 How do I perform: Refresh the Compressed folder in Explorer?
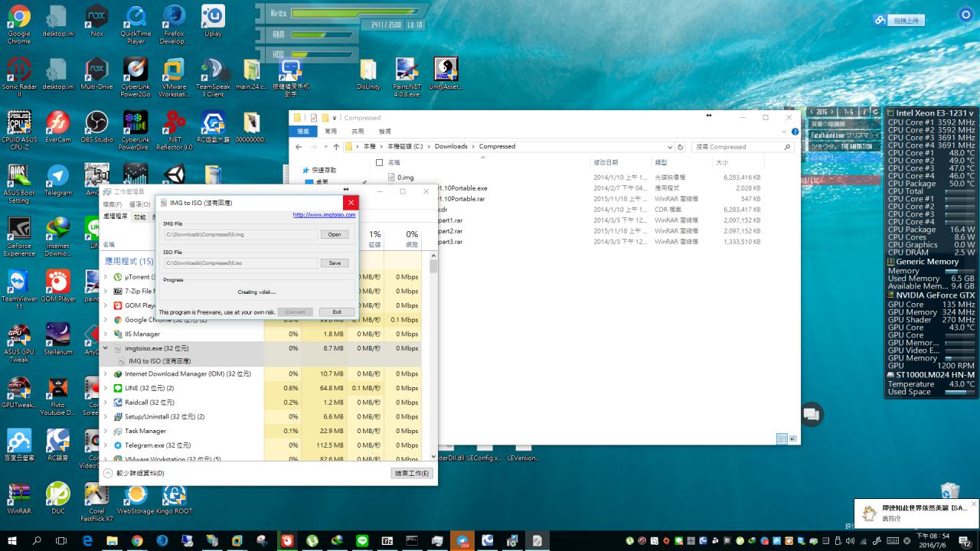(x=680, y=147)
